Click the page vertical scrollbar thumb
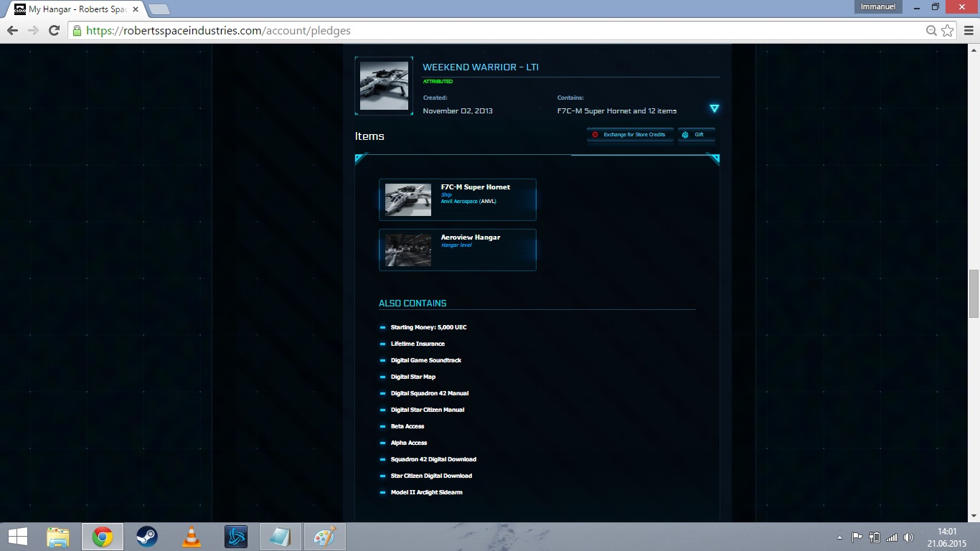This screenshot has width=980, height=551. pyautogui.click(x=974, y=293)
